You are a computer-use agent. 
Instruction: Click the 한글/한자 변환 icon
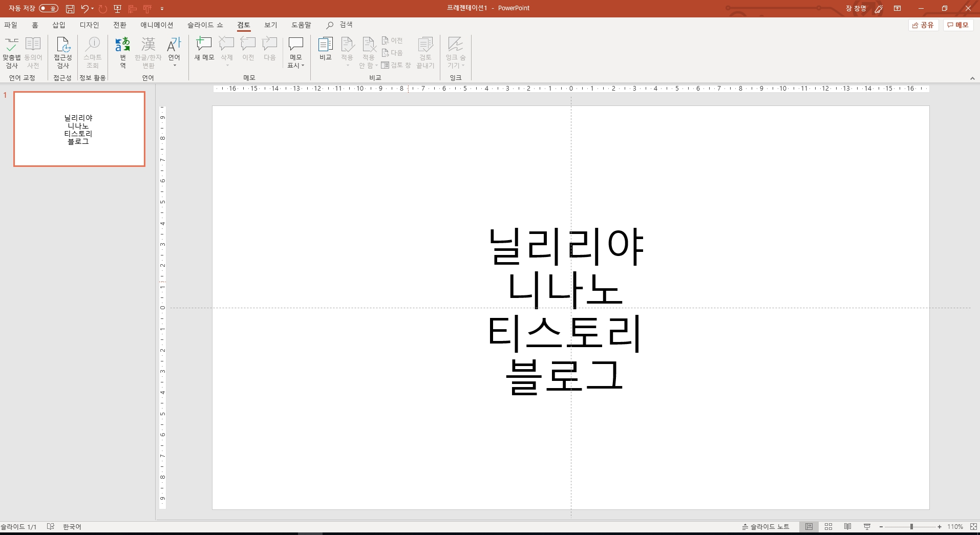tap(148, 53)
